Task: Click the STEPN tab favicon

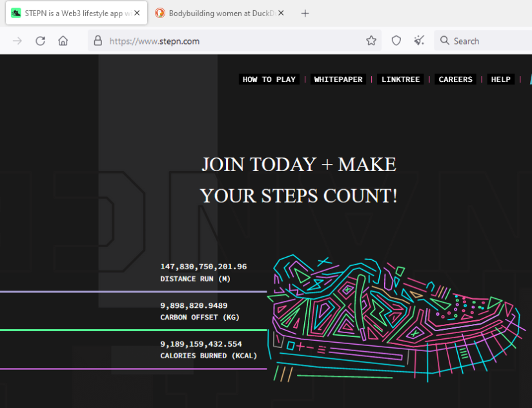Action: [x=16, y=13]
